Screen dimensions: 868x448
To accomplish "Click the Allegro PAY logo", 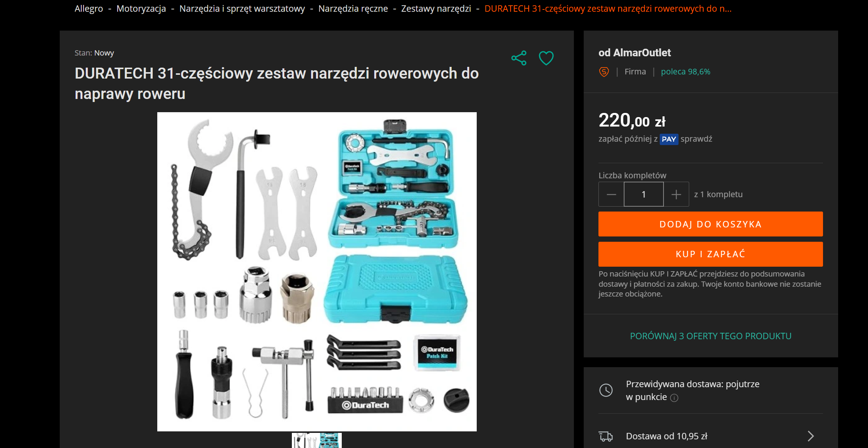I will pyautogui.click(x=669, y=139).
